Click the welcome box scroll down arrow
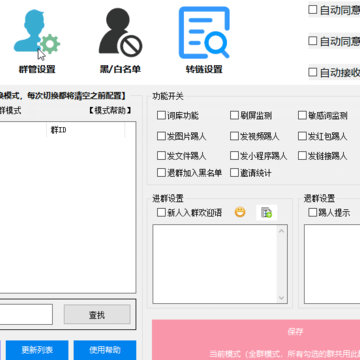The image size is (360, 360). (282, 298)
